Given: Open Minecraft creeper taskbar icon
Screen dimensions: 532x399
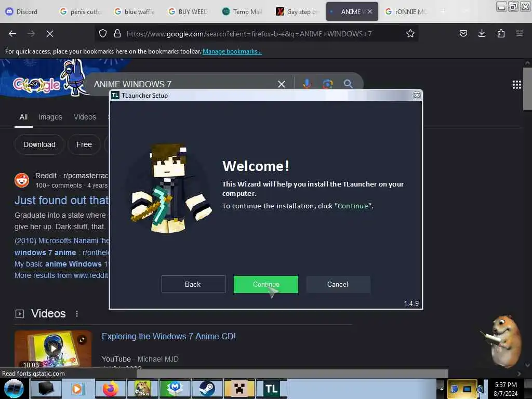Looking at the screenshot, I should 239,389.
